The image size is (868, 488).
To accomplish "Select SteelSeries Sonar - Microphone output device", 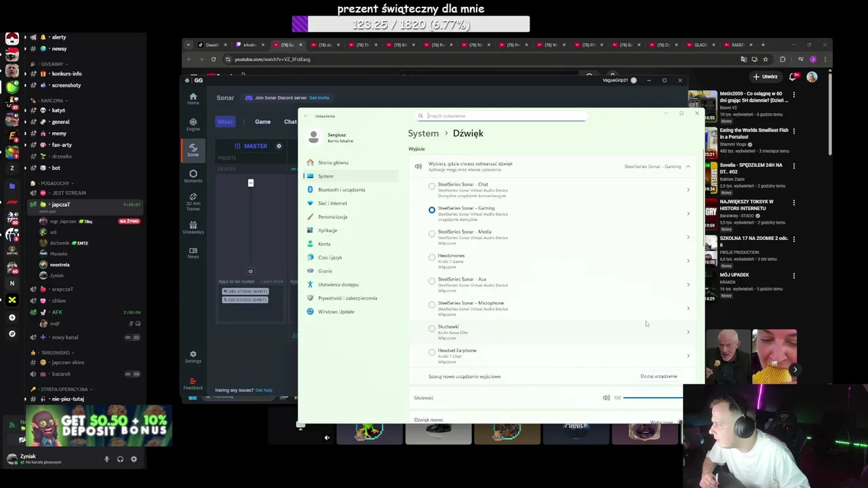I will (x=432, y=305).
